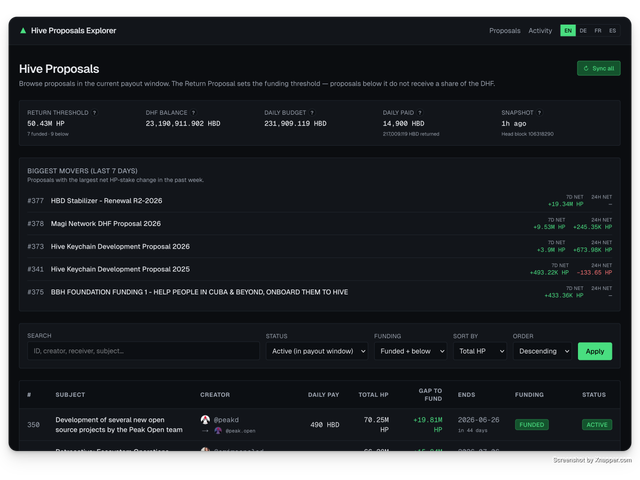Open Hive Keychain Development Proposal 2026
The image size is (640, 480).
tap(120, 247)
